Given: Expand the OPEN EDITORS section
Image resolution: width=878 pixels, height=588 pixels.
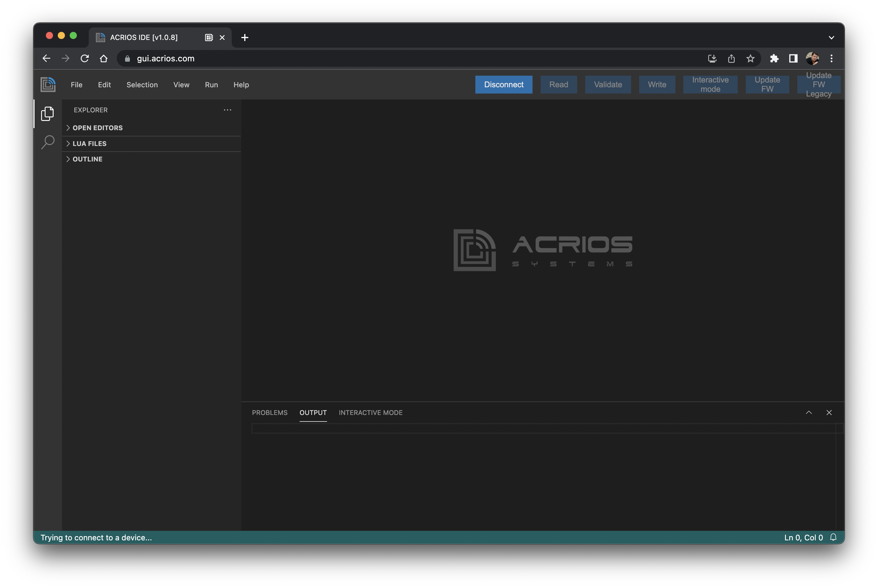Looking at the screenshot, I should click(152, 128).
